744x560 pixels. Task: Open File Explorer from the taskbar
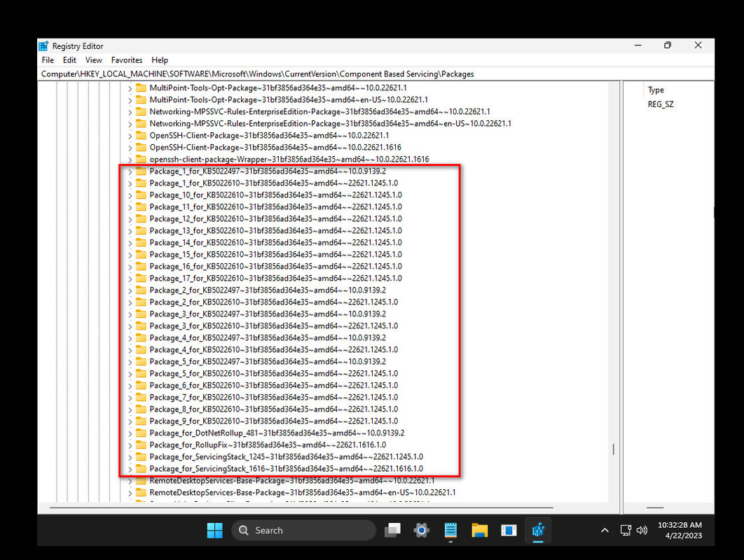tap(480, 530)
